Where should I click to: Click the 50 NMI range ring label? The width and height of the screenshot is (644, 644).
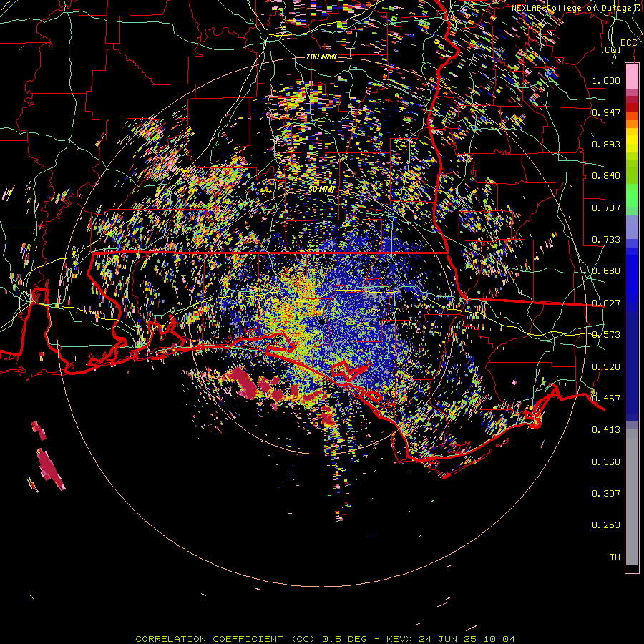[321, 190]
